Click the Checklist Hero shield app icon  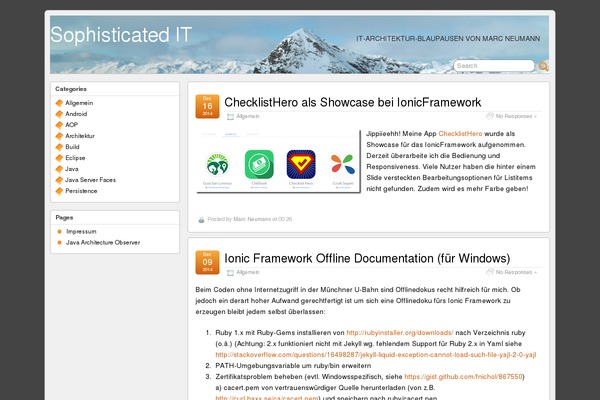coord(301,164)
